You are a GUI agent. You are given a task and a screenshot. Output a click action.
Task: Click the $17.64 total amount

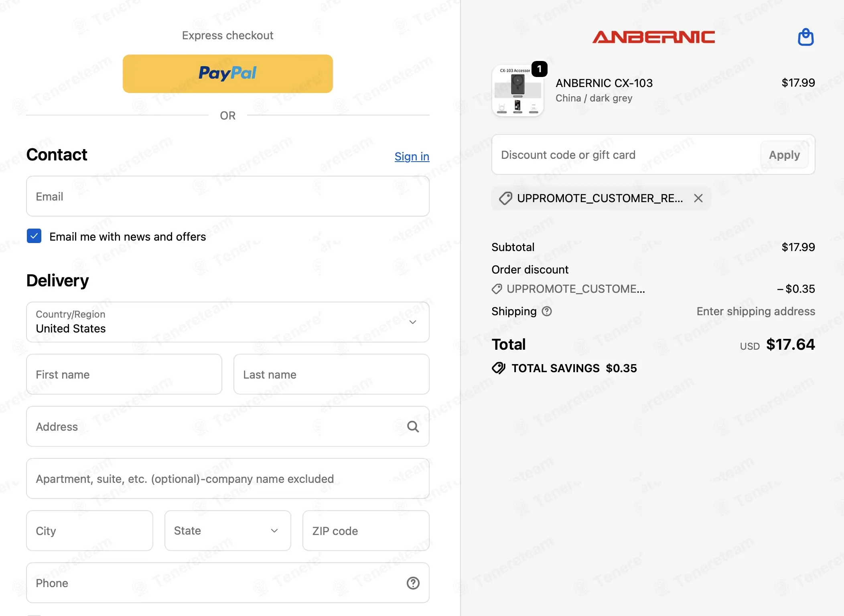pyautogui.click(x=790, y=344)
